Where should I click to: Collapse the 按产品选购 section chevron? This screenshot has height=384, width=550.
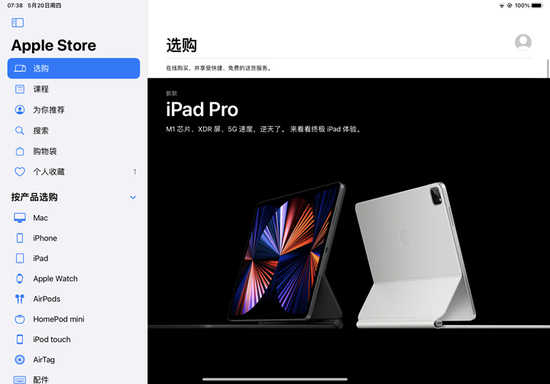coord(133,197)
